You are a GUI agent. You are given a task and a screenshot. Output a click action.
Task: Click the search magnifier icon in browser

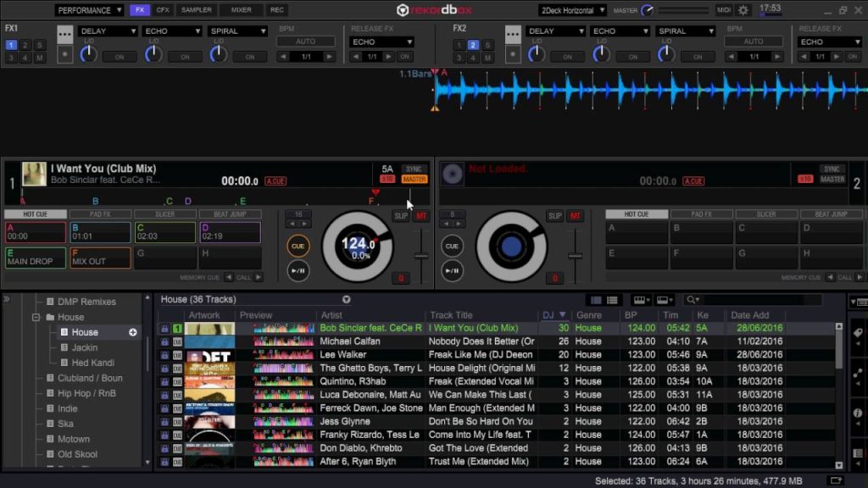click(x=692, y=300)
